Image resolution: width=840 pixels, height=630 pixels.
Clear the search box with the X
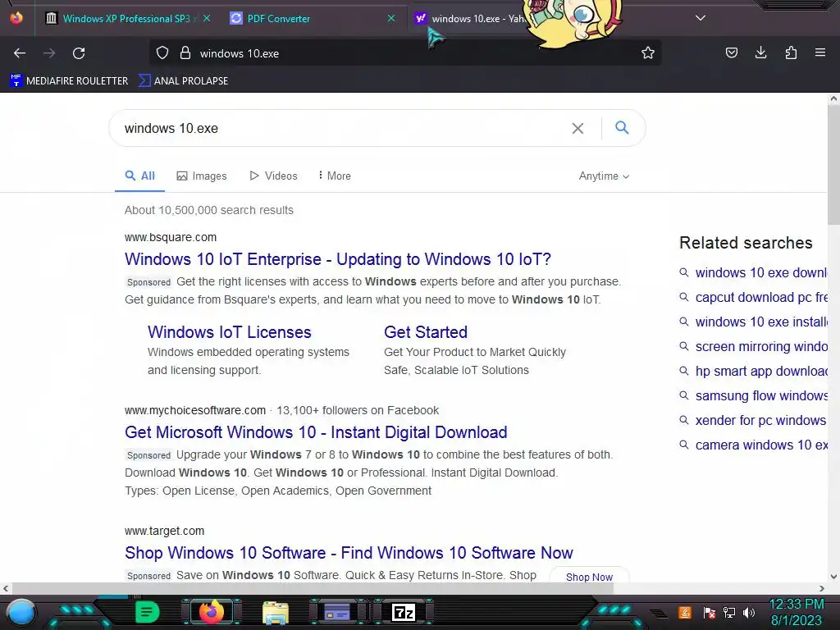click(577, 129)
